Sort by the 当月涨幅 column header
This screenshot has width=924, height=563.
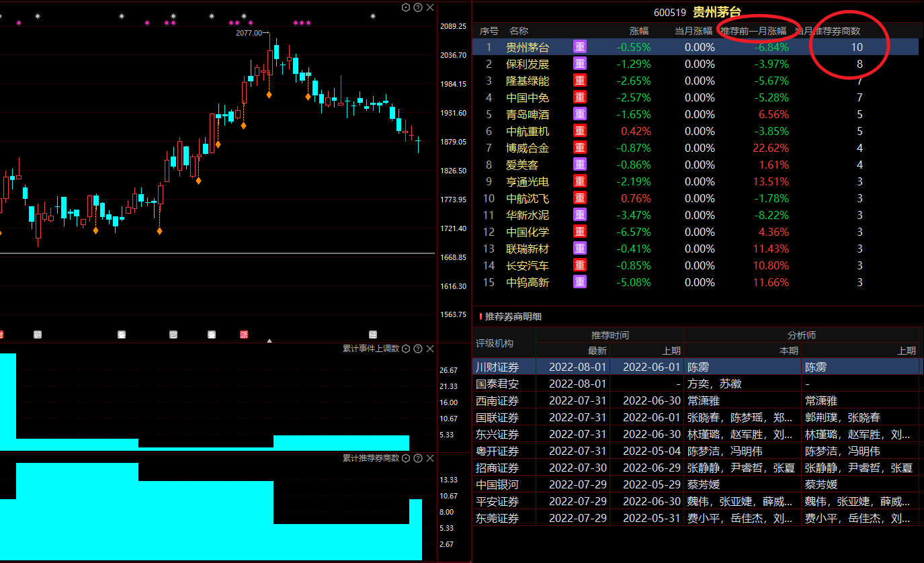[694, 31]
